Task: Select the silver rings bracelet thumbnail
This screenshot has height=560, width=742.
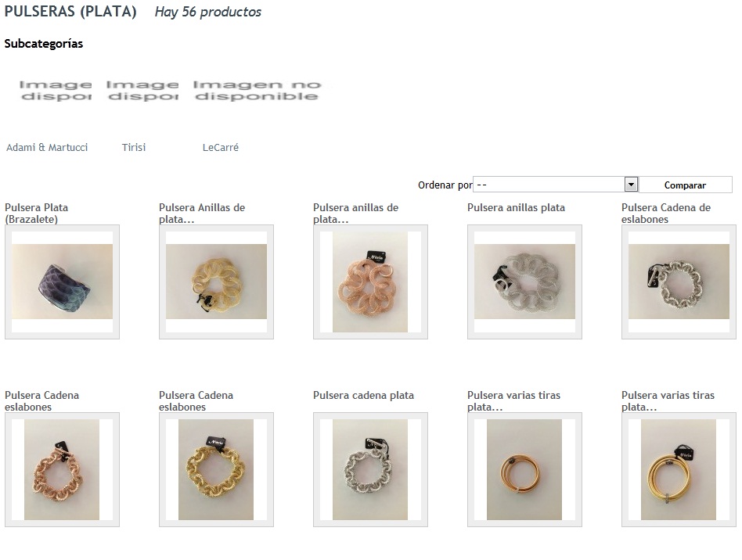Action: coord(524,282)
